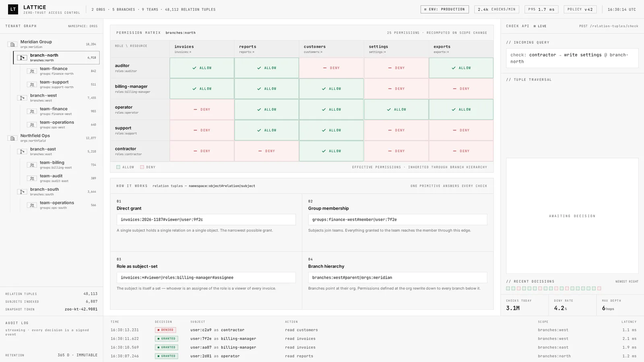Click the incoming query check box
This screenshot has width=644, height=362.
coord(572,58)
